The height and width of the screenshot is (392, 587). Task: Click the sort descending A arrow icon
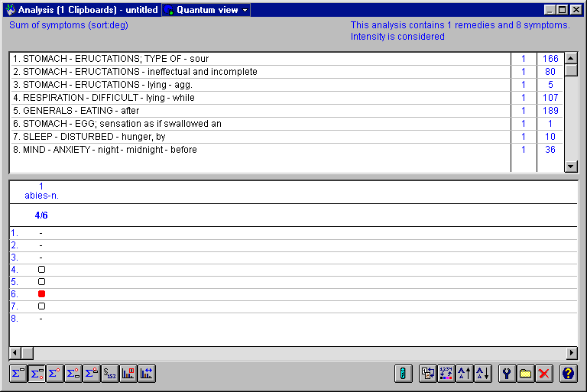coord(483,374)
